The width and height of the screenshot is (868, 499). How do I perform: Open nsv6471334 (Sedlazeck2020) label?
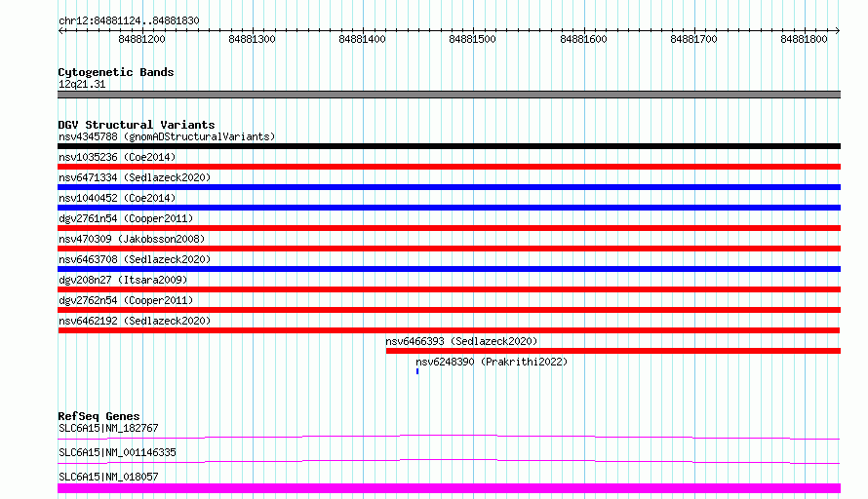pos(135,177)
